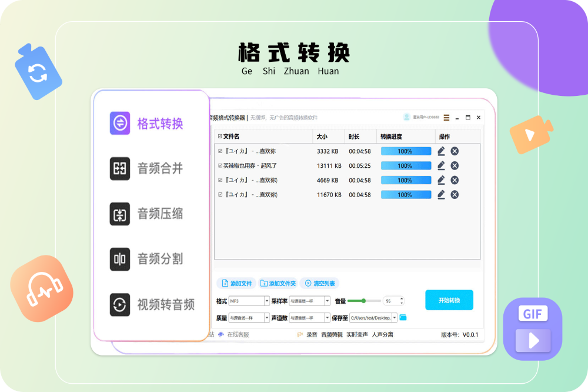Click the edit pencil for the 11670 KB file
Viewport: 588px width, 392px height.
tap(441, 195)
